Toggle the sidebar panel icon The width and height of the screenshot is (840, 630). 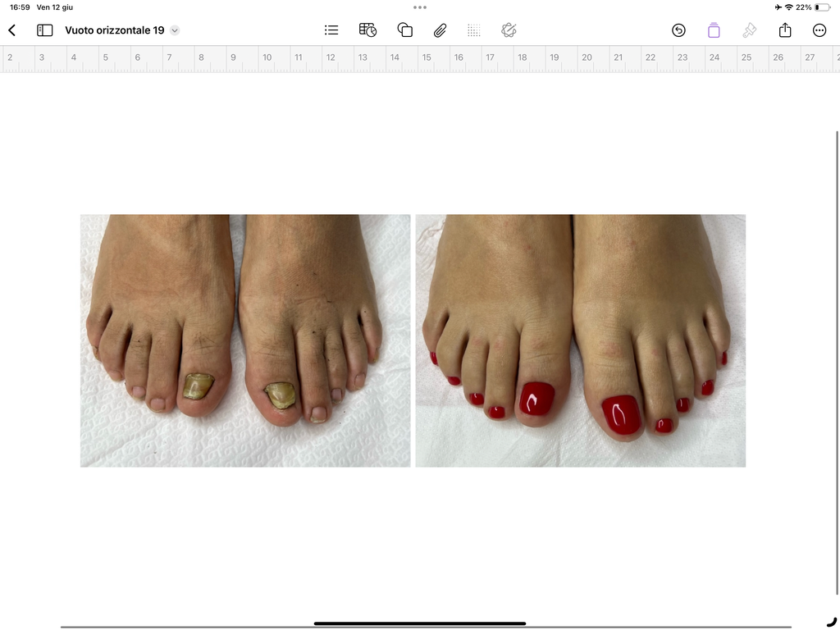pyautogui.click(x=44, y=30)
